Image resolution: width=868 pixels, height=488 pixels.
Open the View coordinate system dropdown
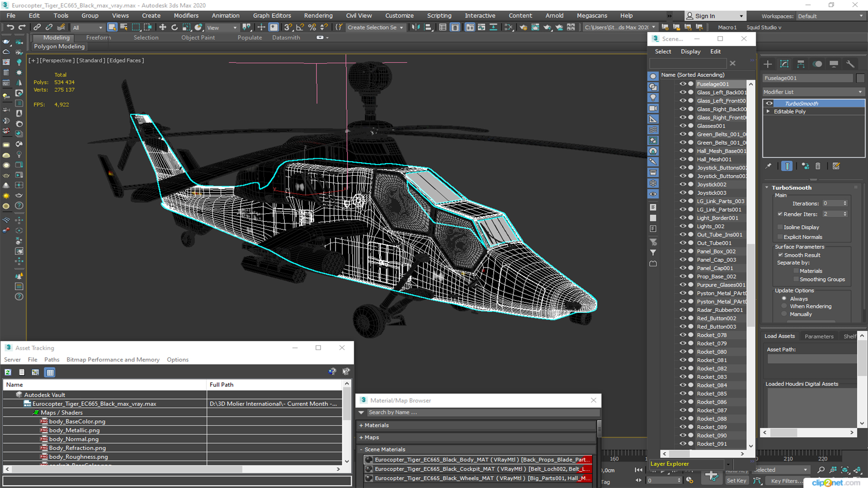222,28
